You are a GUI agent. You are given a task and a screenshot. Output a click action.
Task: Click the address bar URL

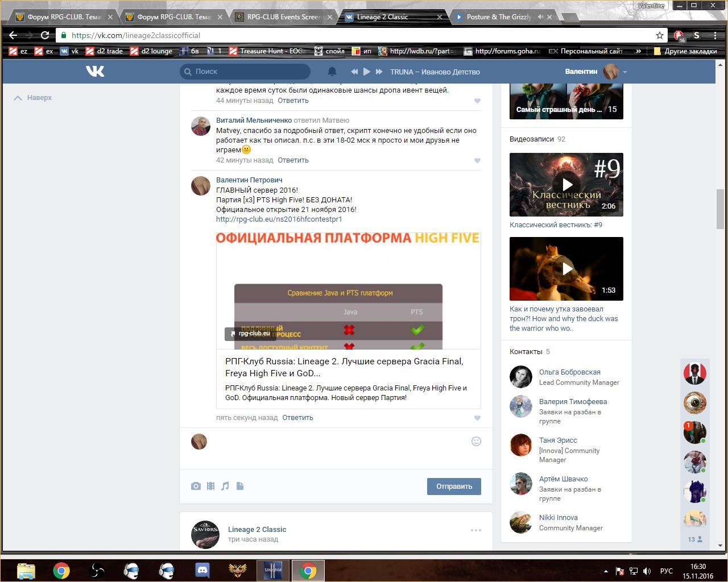(x=136, y=35)
